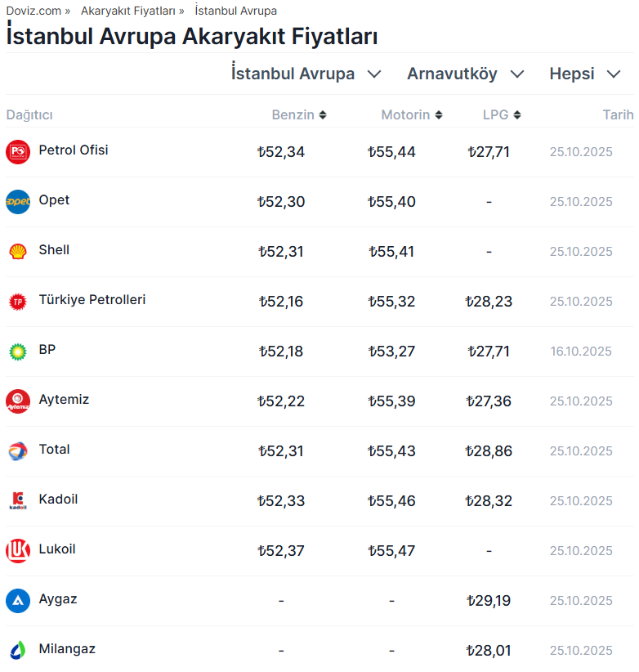Screen dimensions: 639x672
Task: Open the İstanbul Avrupa city dropdown
Action: point(306,74)
